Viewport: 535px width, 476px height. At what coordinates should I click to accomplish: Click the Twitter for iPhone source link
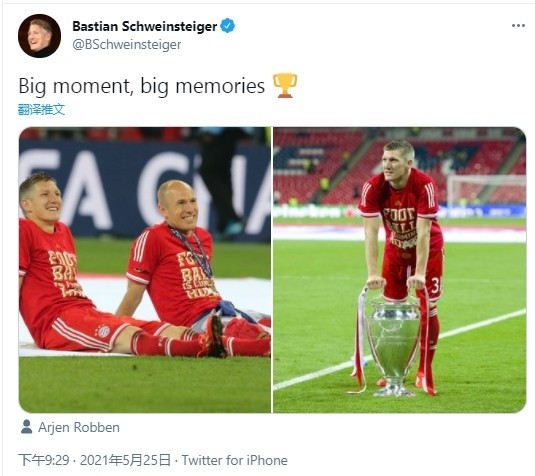[x=234, y=460]
